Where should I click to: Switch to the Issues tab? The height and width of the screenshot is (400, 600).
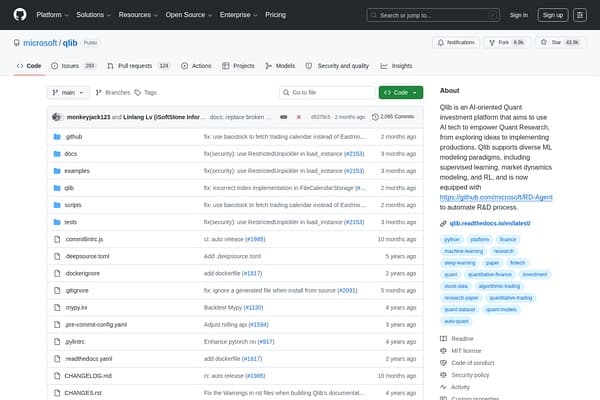pos(73,66)
